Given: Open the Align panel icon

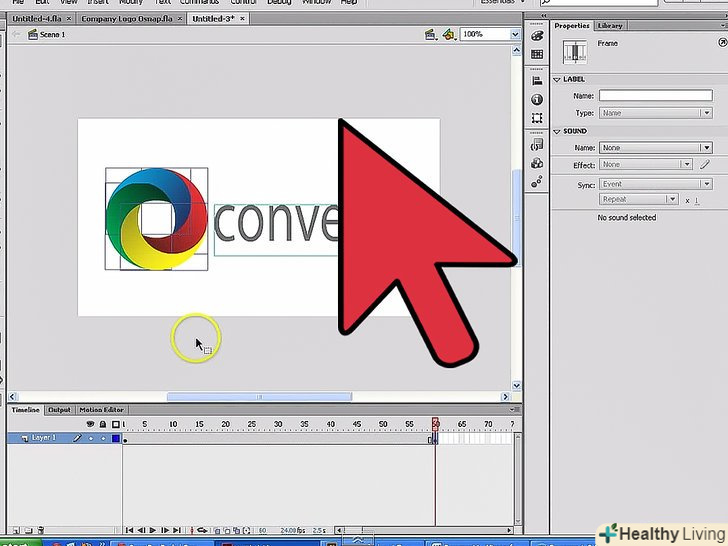Looking at the screenshot, I should [537, 81].
